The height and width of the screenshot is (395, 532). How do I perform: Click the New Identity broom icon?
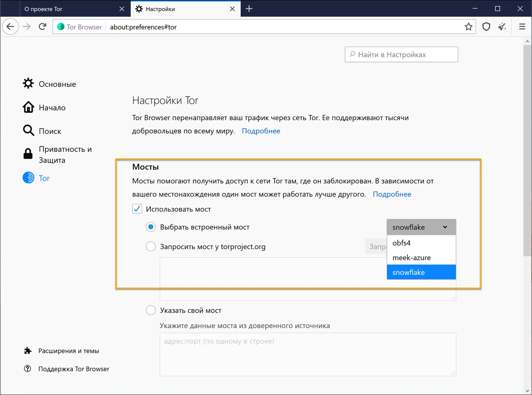(502, 27)
